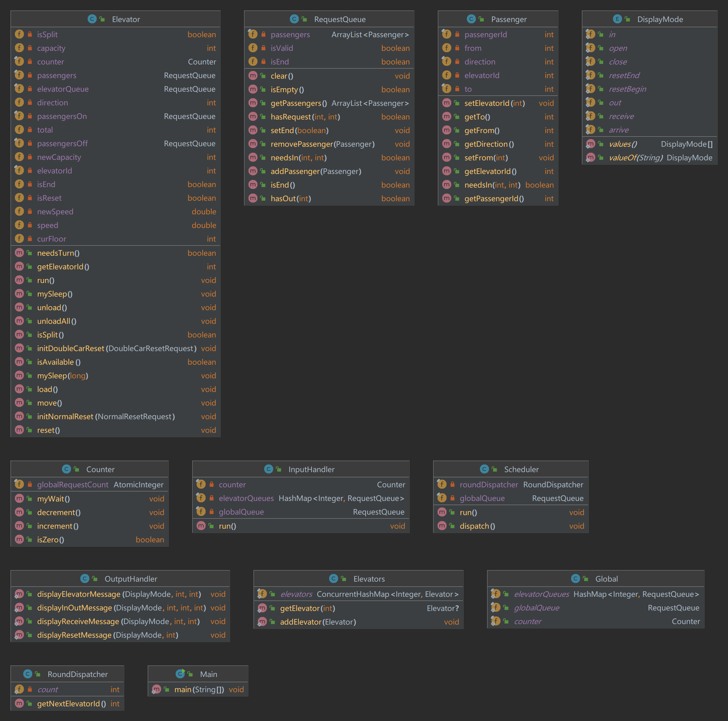
Task: Click the public visibility icon beside dispatch()
Action: (452, 526)
